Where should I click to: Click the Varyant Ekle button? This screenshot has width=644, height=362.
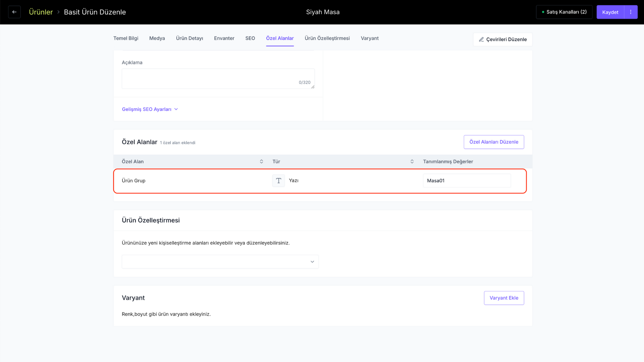point(504,298)
